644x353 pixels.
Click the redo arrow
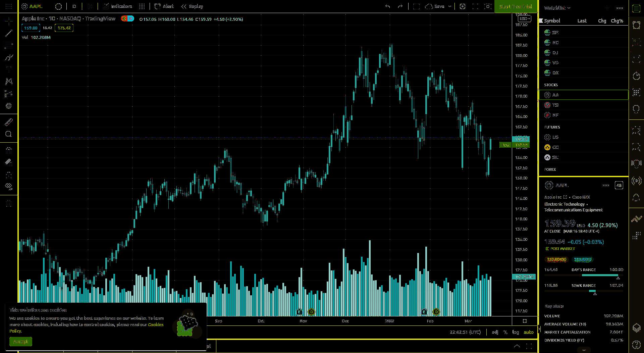click(400, 6)
